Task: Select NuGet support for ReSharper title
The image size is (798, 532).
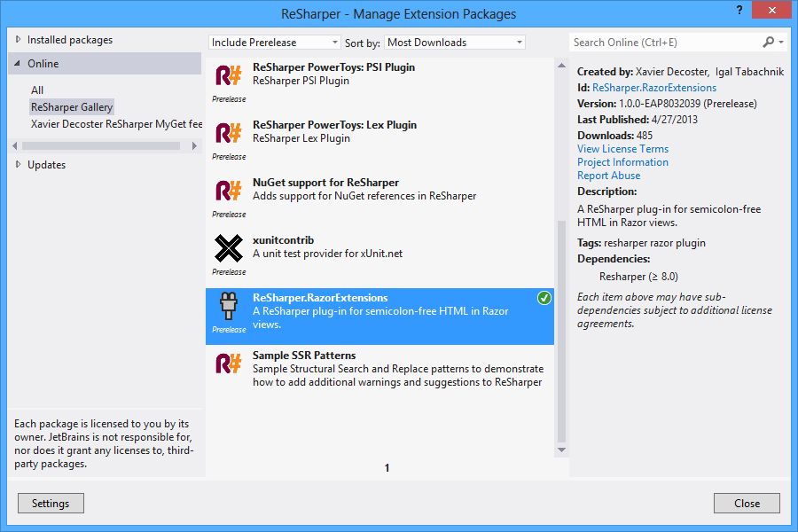Action: tap(325, 183)
